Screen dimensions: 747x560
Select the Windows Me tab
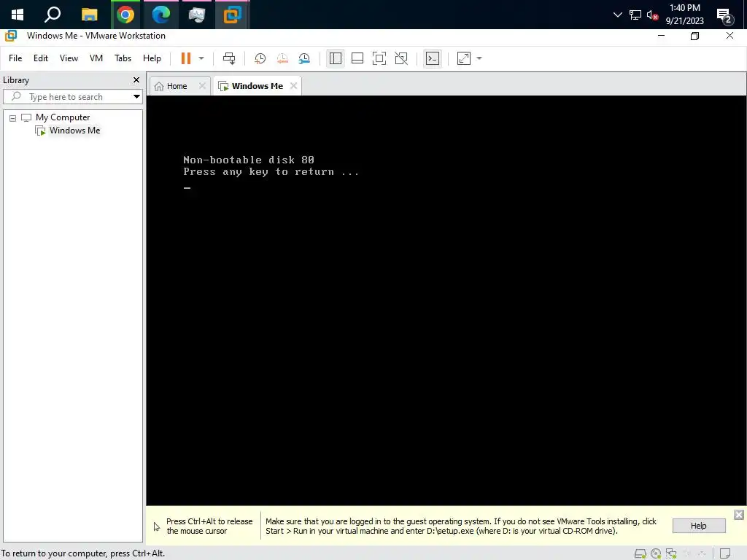(258, 86)
